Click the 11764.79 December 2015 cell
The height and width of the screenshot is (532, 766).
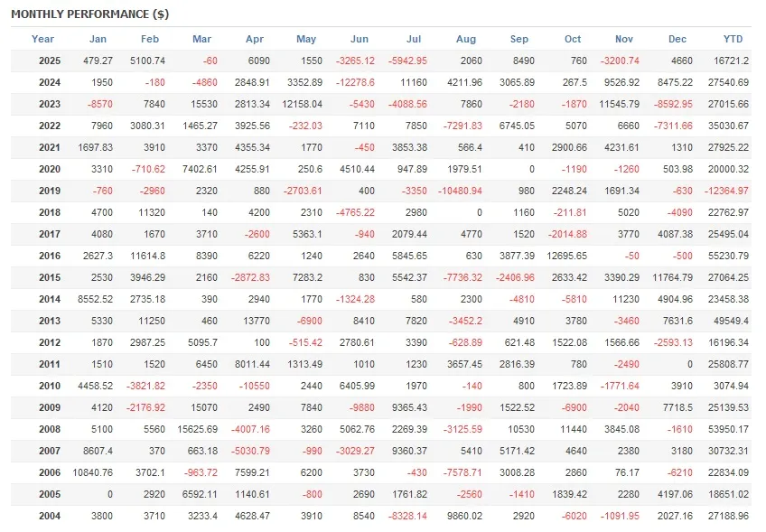click(672, 277)
